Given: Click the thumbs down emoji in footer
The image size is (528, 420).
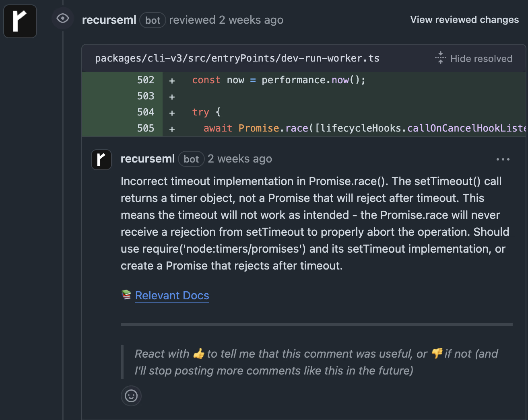Looking at the screenshot, I should click(x=436, y=354).
